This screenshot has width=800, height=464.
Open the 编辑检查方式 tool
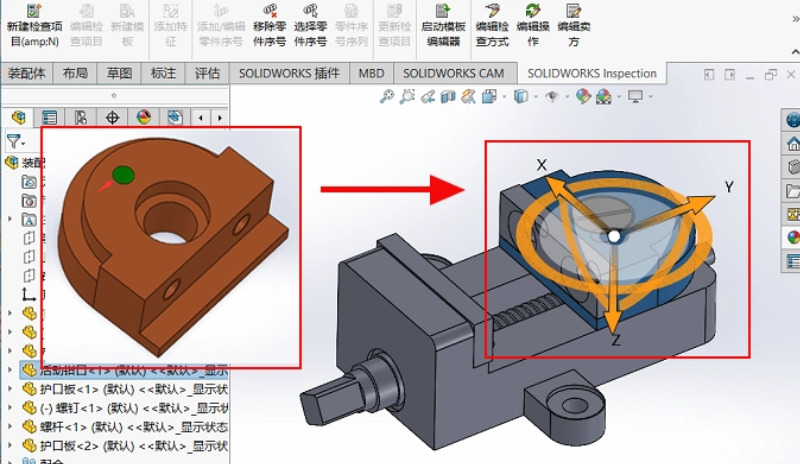(492, 26)
